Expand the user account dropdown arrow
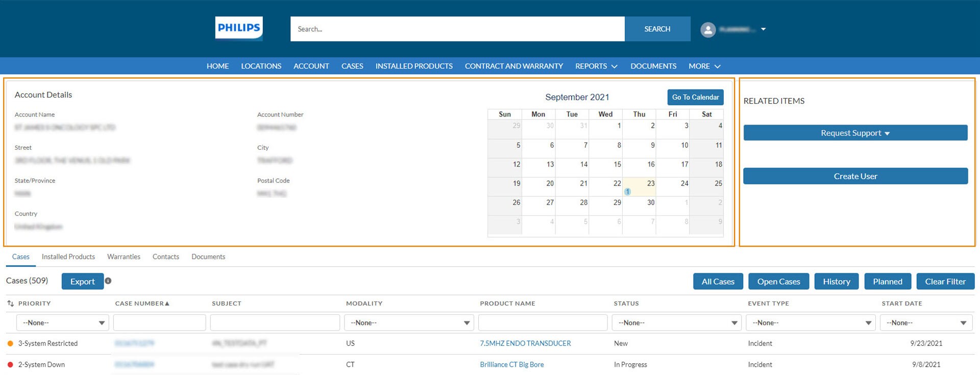This screenshot has height=375, width=980. click(x=763, y=29)
